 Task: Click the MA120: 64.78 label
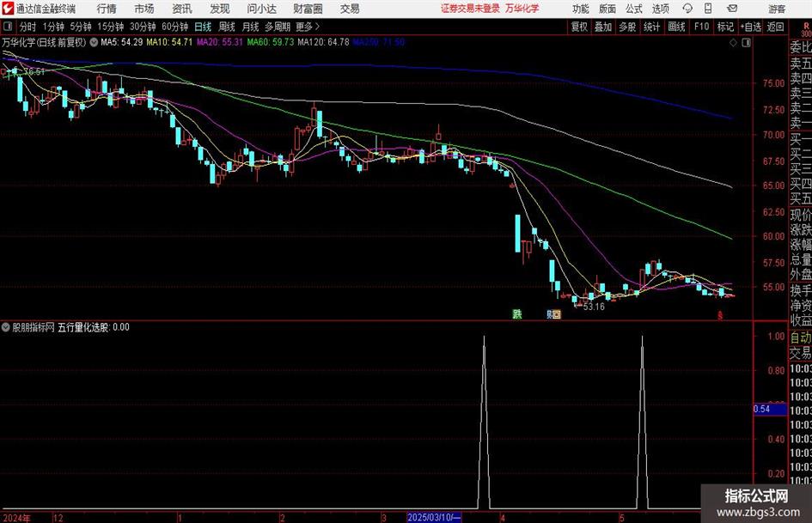point(324,42)
